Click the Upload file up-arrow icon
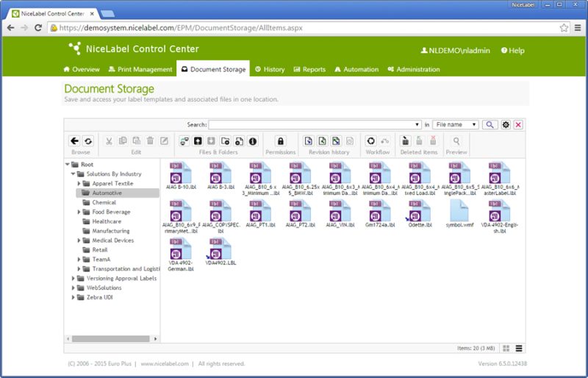Screen dimensions: 588x378 click(198, 141)
